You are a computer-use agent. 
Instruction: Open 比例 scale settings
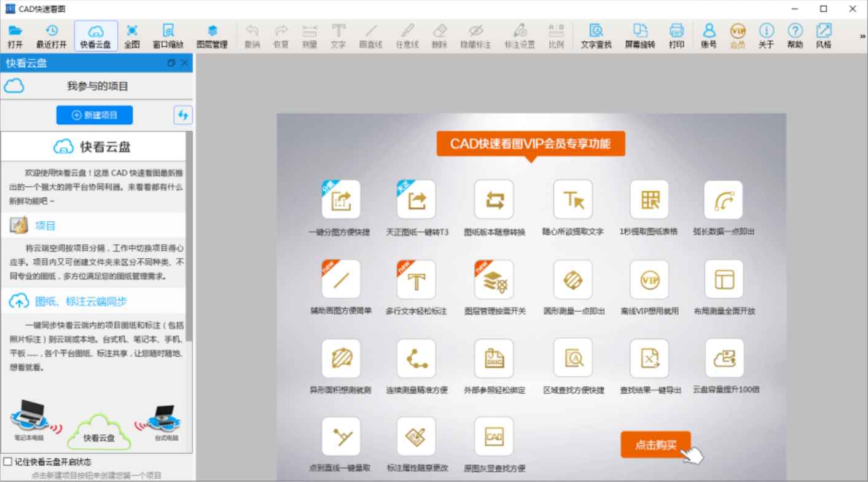[x=555, y=35]
